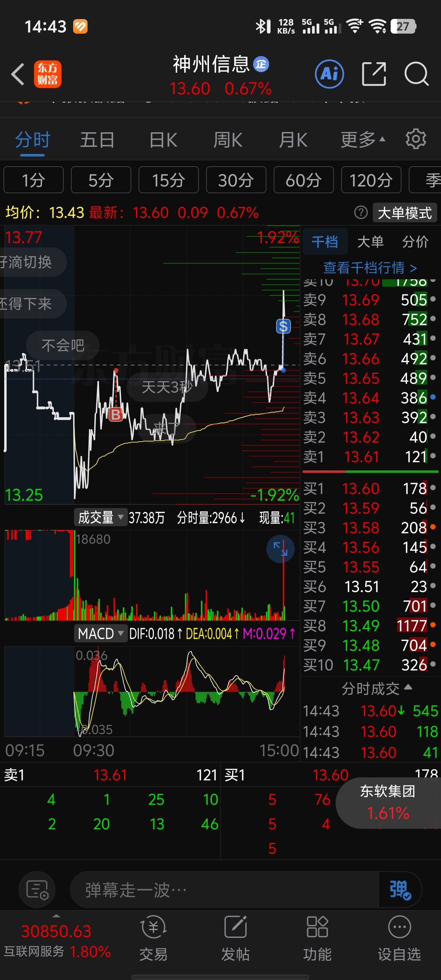The image size is (441, 980).
Task: Switch to the 分价 tab
Action: [415, 241]
